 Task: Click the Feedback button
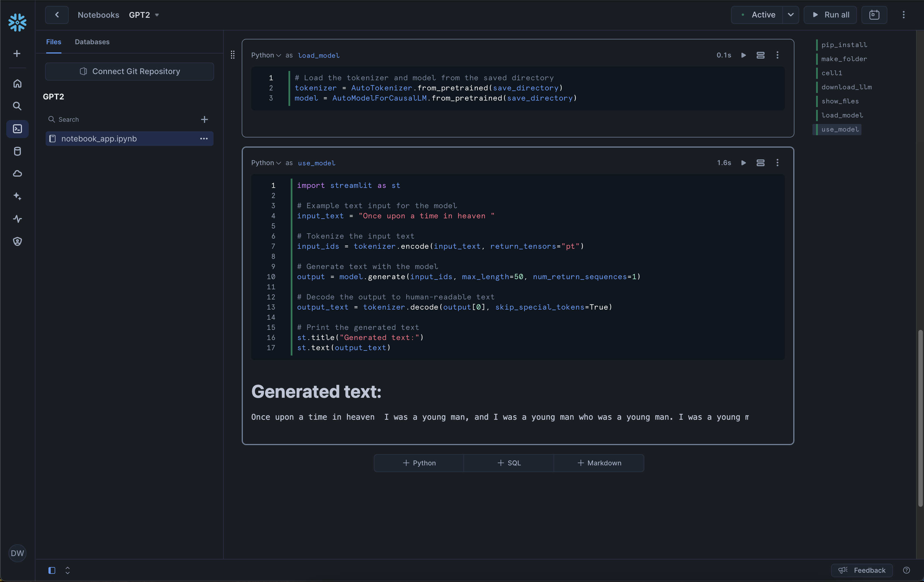[862, 570]
